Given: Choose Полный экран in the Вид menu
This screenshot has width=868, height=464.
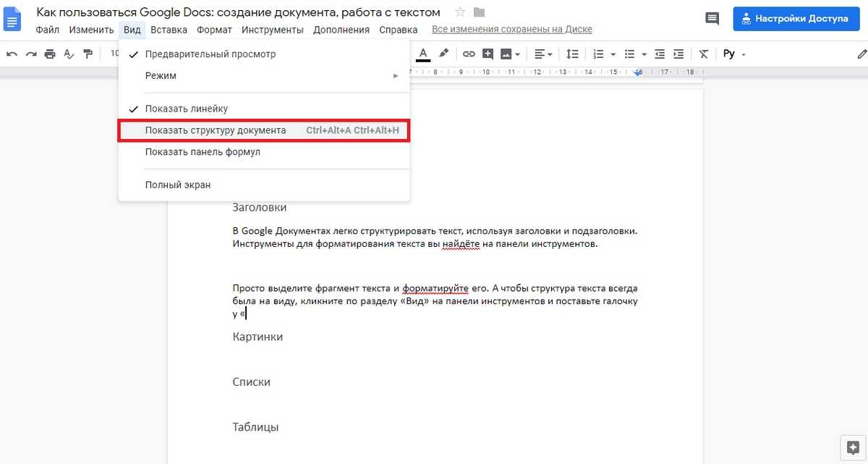Looking at the screenshot, I should tap(264, 185).
